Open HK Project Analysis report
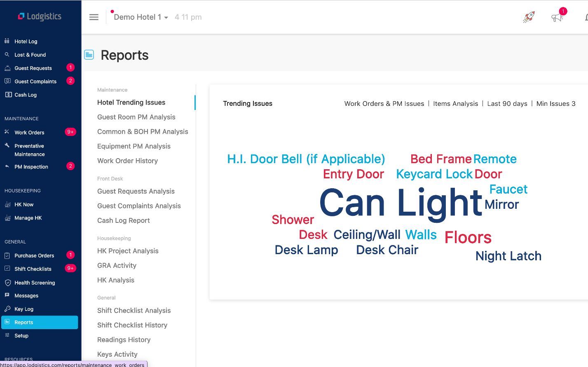 (128, 251)
